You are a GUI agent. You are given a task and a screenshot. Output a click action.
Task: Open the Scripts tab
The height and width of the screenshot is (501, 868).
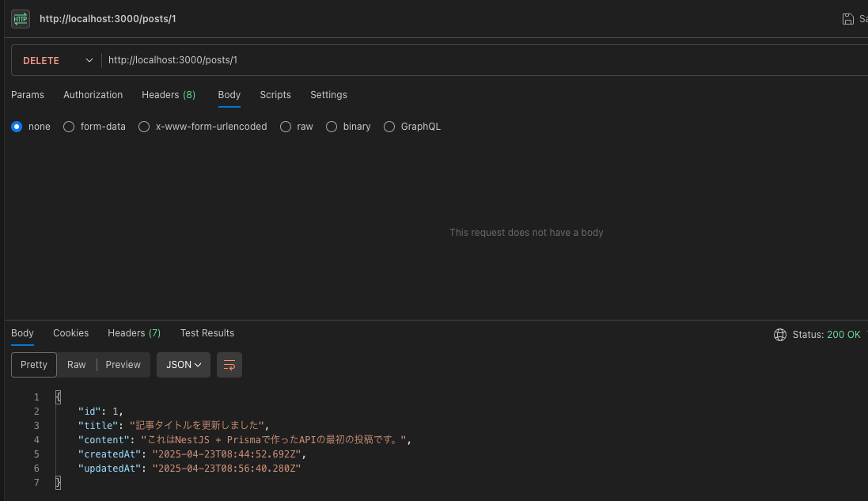click(275, 95)
